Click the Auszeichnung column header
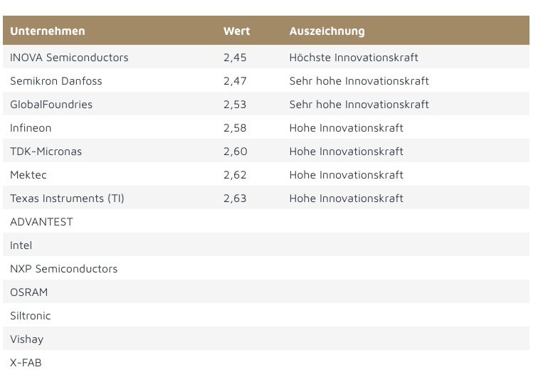Image resolution: width=548 pixels, height=392 pixels. [x=327, y=31]
